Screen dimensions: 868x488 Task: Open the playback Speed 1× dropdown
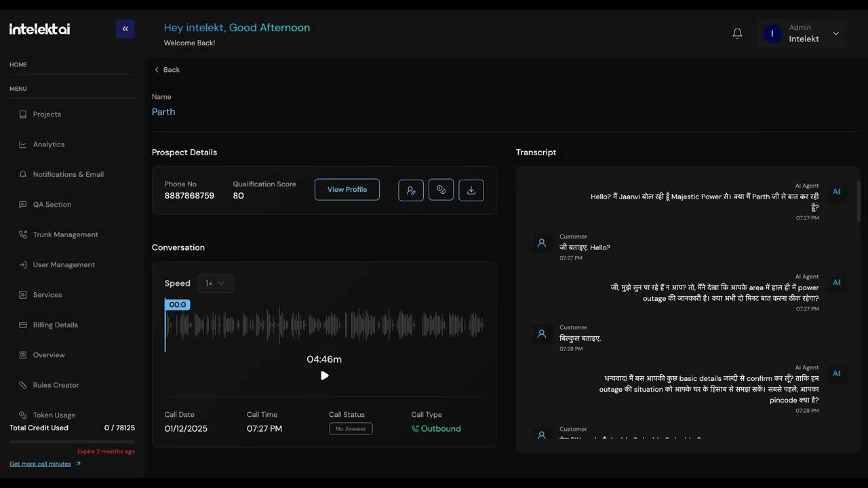pos(216,283)
